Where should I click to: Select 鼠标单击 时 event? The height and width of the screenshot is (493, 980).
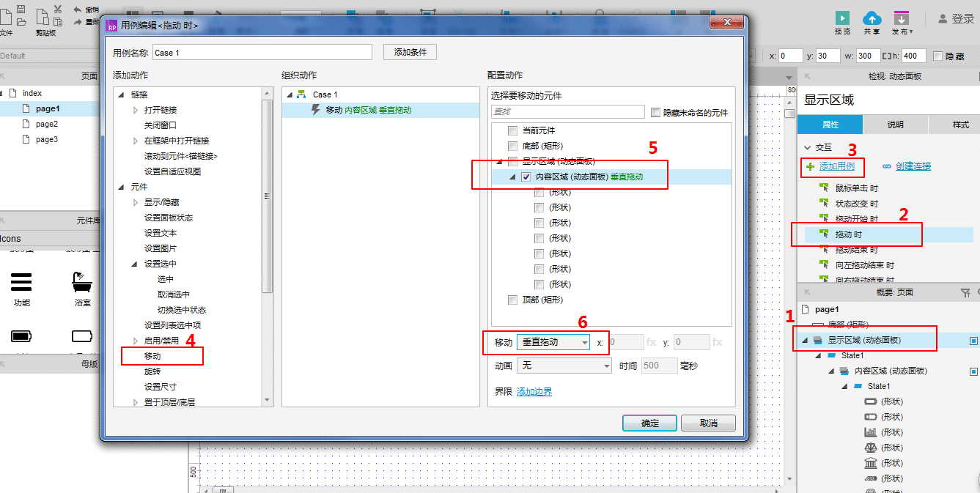857,188
